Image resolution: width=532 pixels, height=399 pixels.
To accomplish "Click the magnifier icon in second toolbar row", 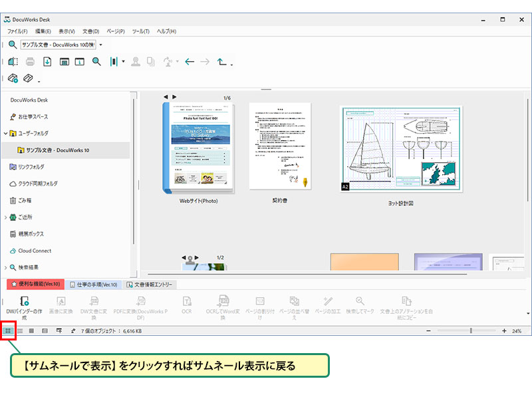I will (x=96, y=62).
